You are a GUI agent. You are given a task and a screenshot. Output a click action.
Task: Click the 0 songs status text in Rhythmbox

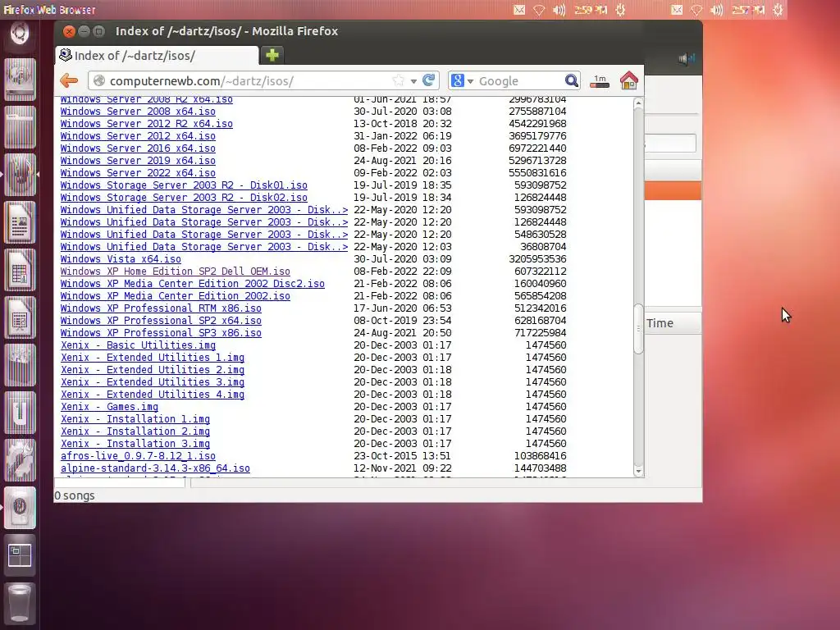tap(75, 495)
